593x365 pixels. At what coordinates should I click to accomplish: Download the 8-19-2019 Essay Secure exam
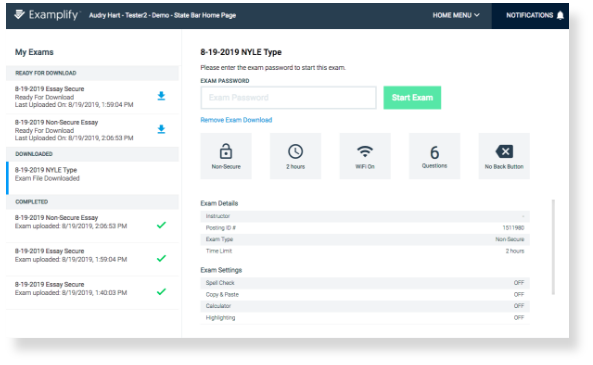(x=161, y=96)
